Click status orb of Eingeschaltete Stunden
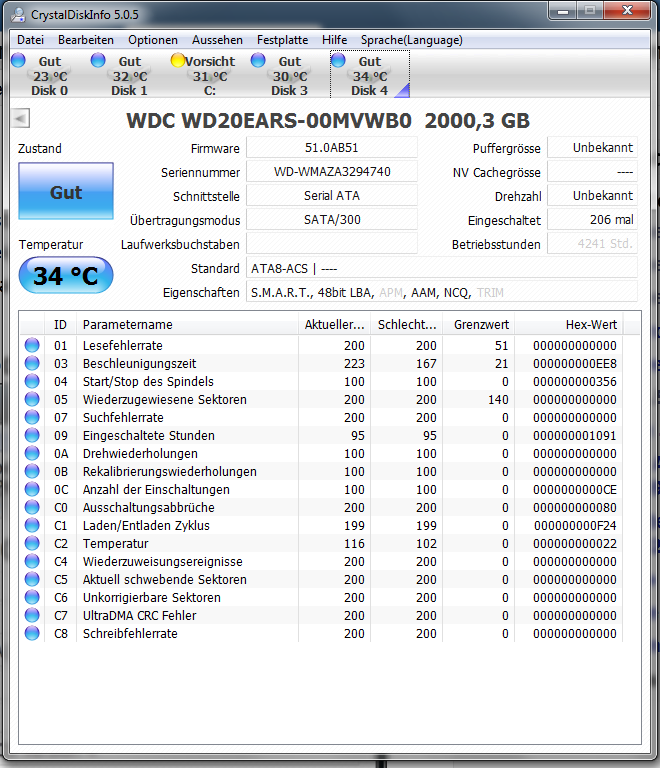The image size is (660, 768). [32, 435]
